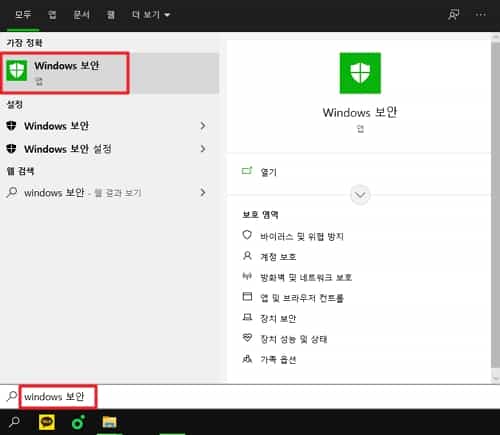Open 앱 및 브라우저 컨트롤

click(x=302, y=298)
